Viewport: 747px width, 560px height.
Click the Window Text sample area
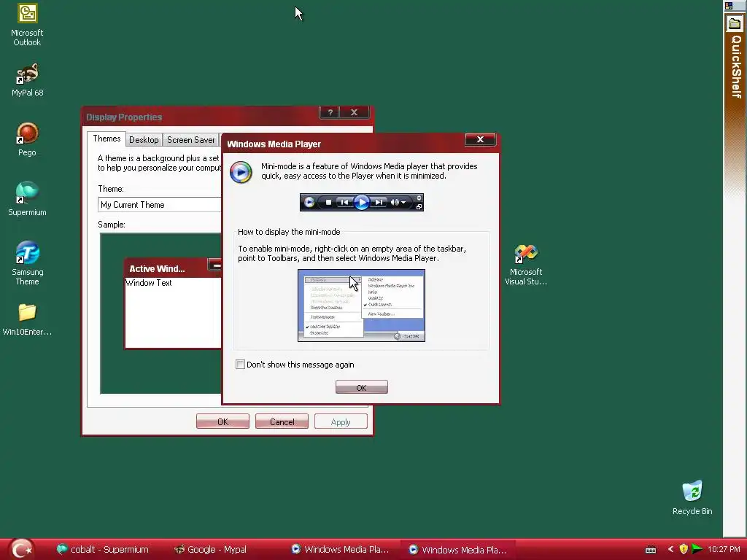click(x=149, y=283)
